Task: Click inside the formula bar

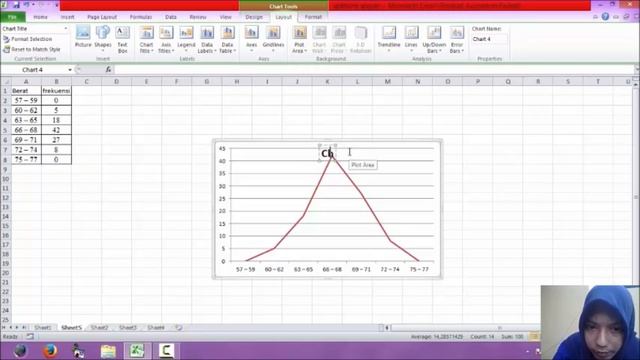Action: [x=373, y=70]
